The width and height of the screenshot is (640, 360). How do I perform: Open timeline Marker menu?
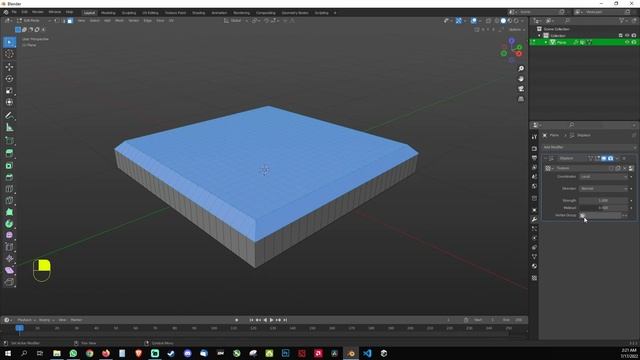(76, 320)
